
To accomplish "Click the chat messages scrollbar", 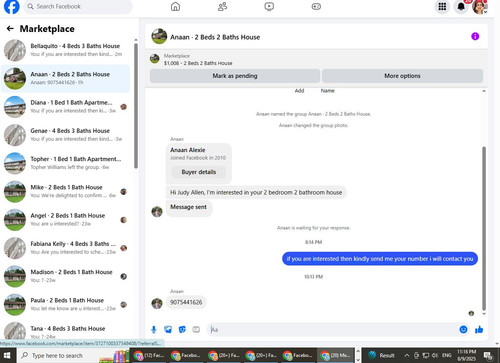I will point(484,228).
